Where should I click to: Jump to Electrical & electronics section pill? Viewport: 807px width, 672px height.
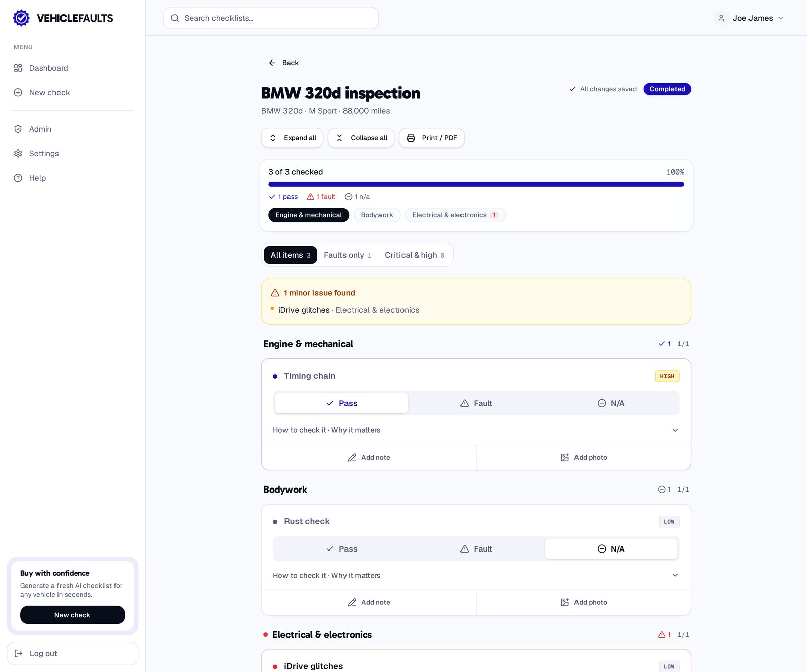pos(455,215)
